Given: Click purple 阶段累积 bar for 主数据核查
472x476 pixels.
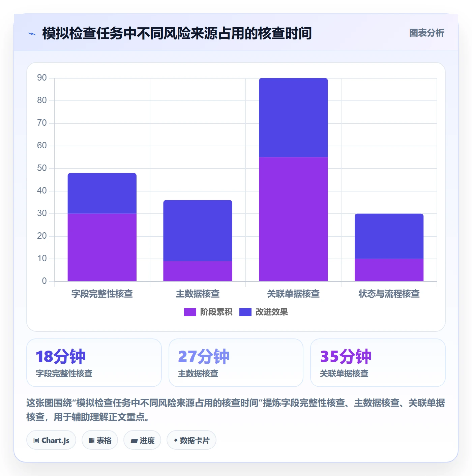Looking at the screenshot, I should coord(198,271).
